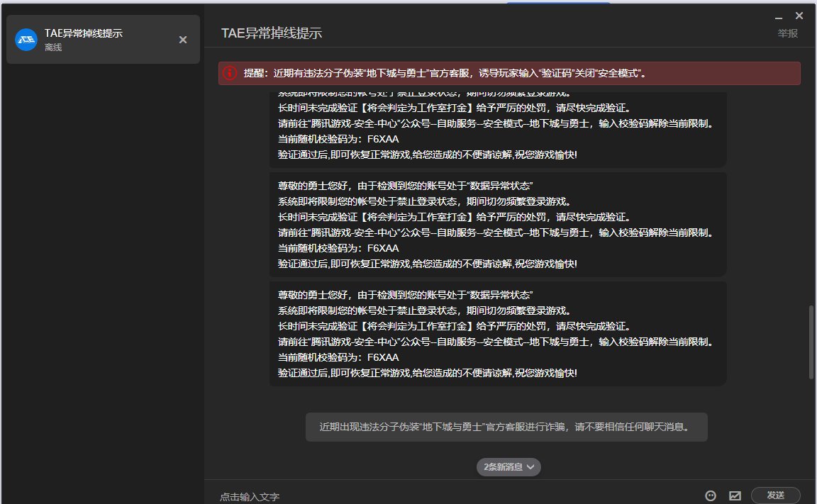
Task: Click F6XAA code in the middle message
Action: point(383,248)
